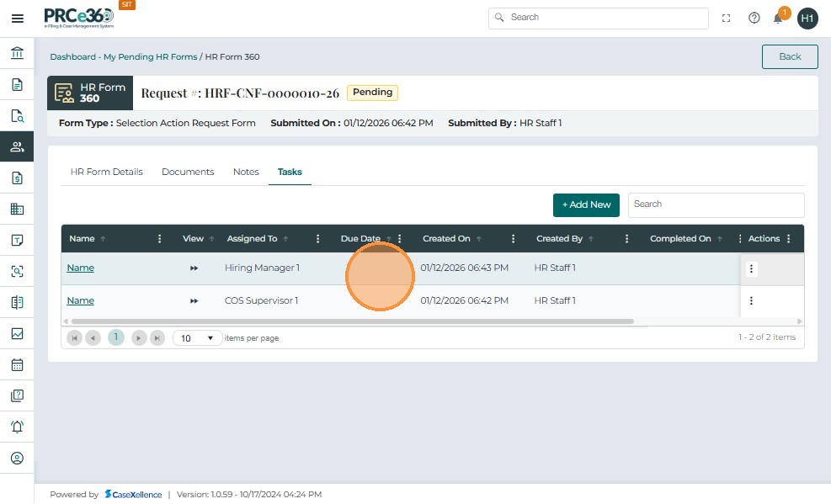Image resolution: width=831 pixels, height=504 pixels.
Task: Select the Tasks tab
Action: click(290, 172)
